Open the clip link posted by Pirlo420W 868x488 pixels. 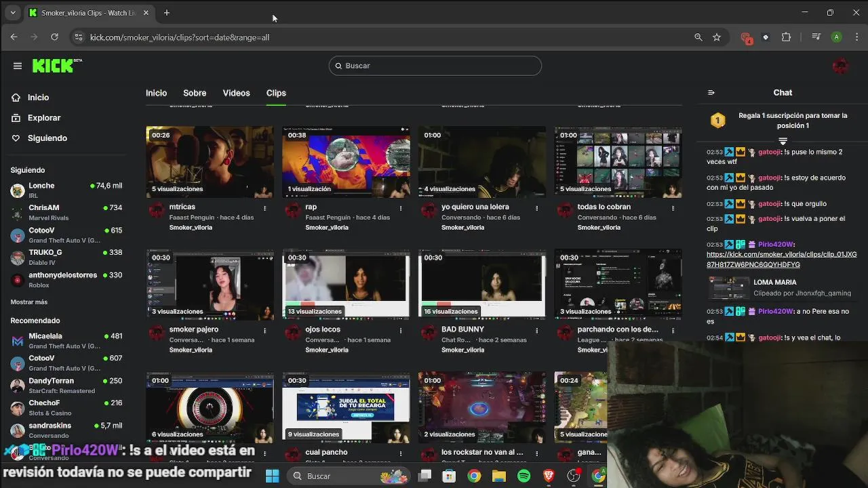[781, 260]
